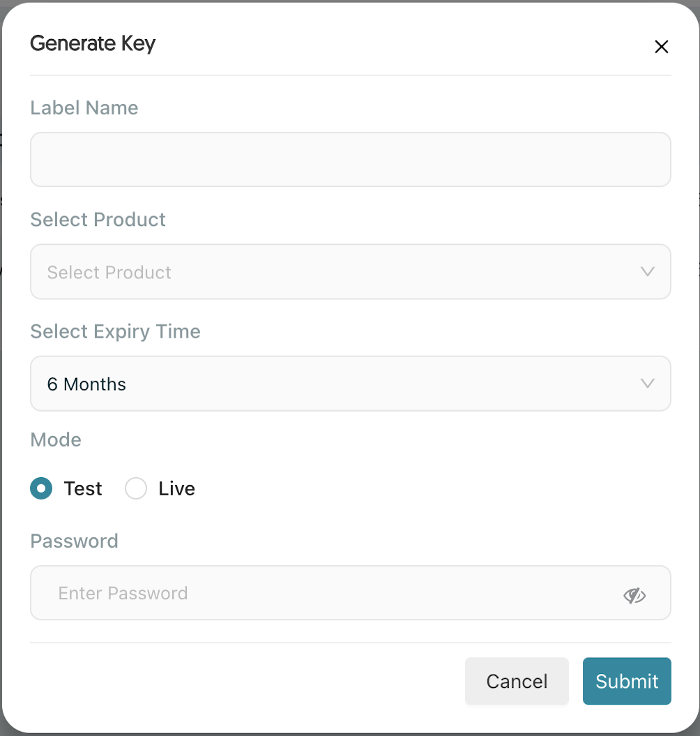Select the Test mode radio button

[x=41, y=488]
